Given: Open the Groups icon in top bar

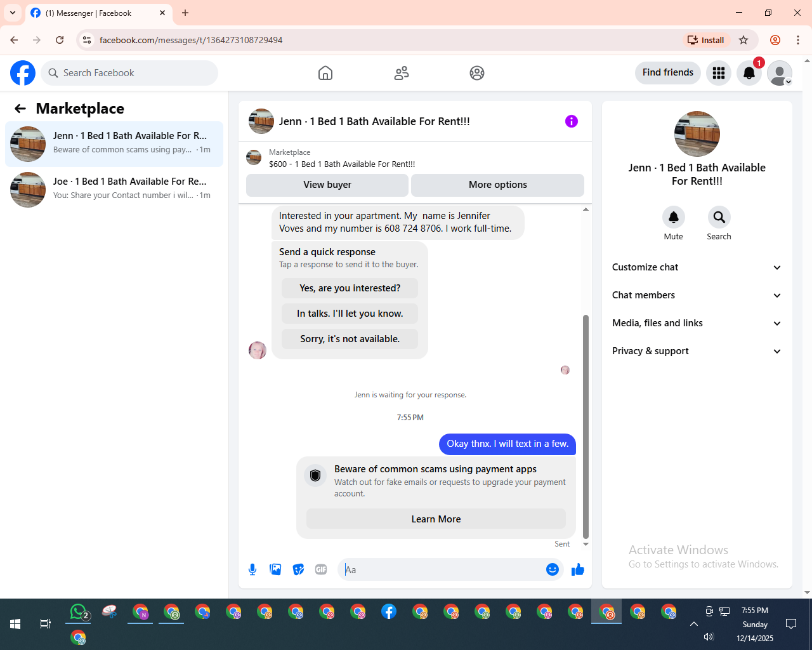Looking at the screenshot, I should pyautogui.click(x=477, y=73).
